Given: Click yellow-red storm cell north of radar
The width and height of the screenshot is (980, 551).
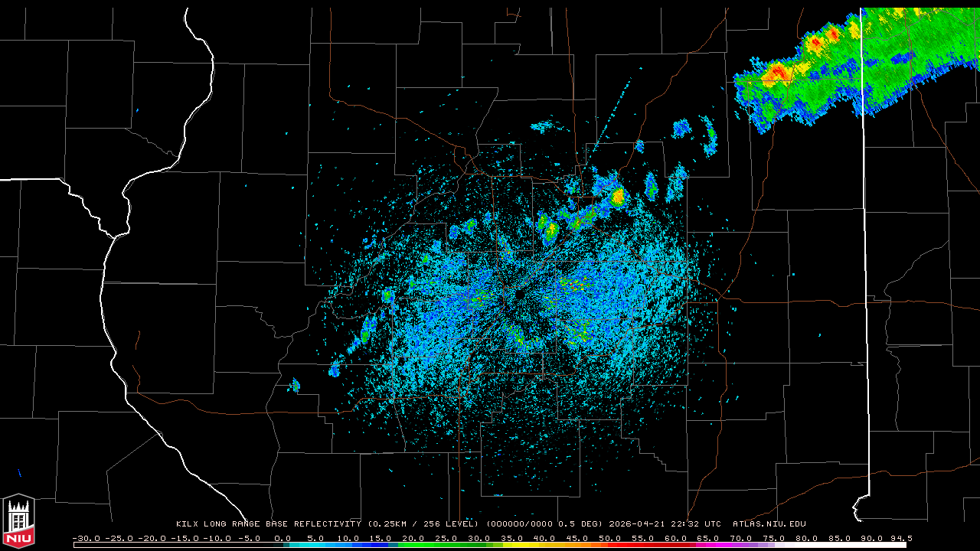Looking at the screenshot, I should pos(618,198).
